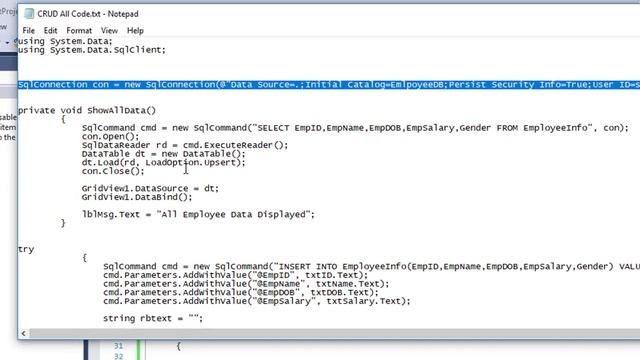Image resolution: width=640 pixels, height=360 pixels.
Task: Click the lblMsg.Text 'All Employee Data Displayed' line
Action: coord(198,214)
